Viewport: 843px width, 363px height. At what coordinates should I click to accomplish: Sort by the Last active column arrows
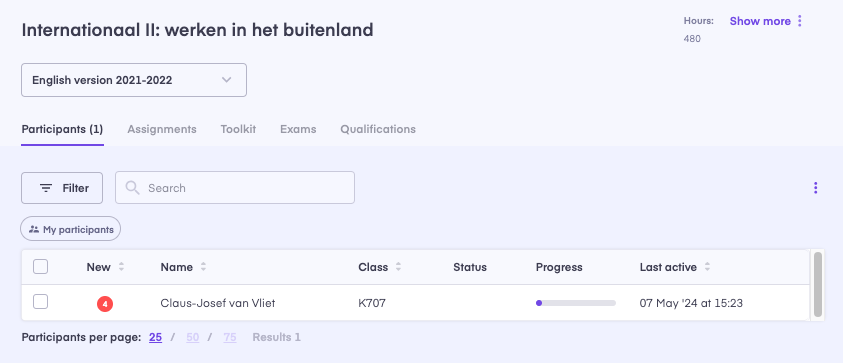coord(708,267)
